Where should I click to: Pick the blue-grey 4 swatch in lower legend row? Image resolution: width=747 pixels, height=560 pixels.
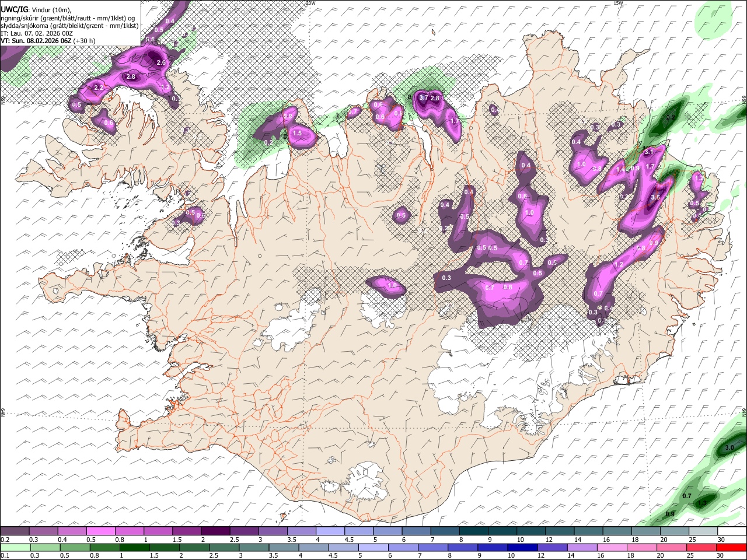tap(313, 547)
